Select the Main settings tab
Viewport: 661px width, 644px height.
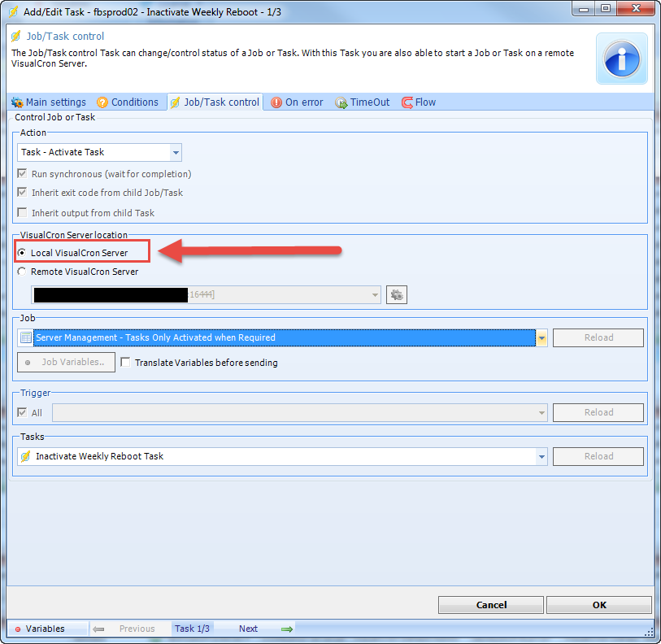click(x=49, y=102)
